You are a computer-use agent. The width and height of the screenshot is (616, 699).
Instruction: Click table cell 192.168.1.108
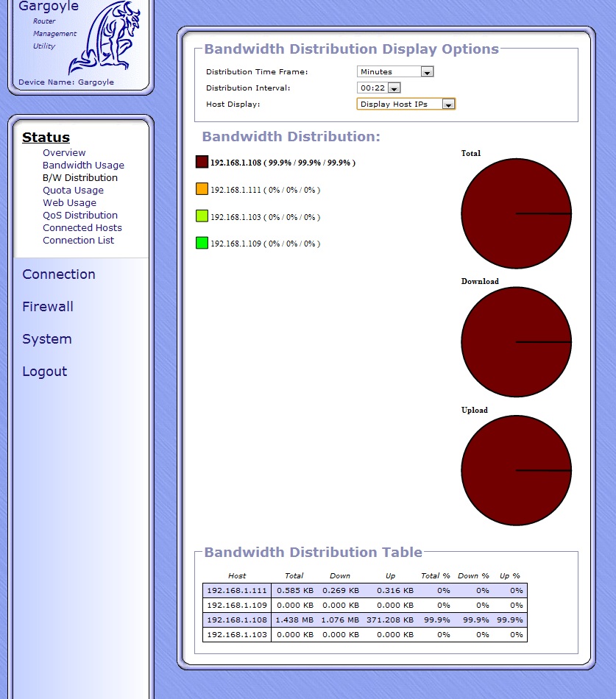[237, 620]
